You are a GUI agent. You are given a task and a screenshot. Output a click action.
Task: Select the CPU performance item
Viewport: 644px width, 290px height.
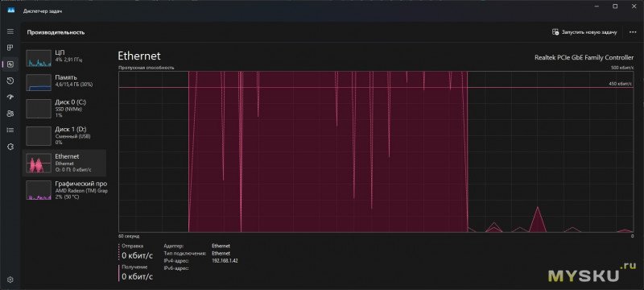[66, 58]
